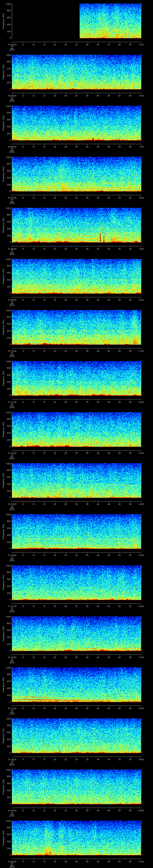The width and height of the screenshot is (153, 868).
Task: Select the spectrogram panel starting at 15:06:00
Action: 76,123
